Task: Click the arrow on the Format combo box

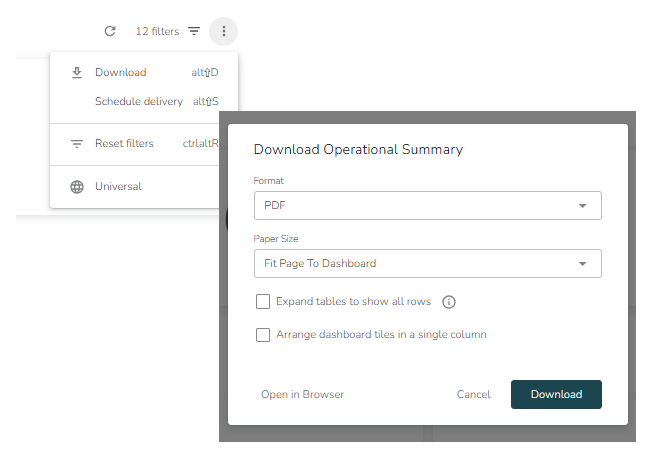Action: coord(583,206)
